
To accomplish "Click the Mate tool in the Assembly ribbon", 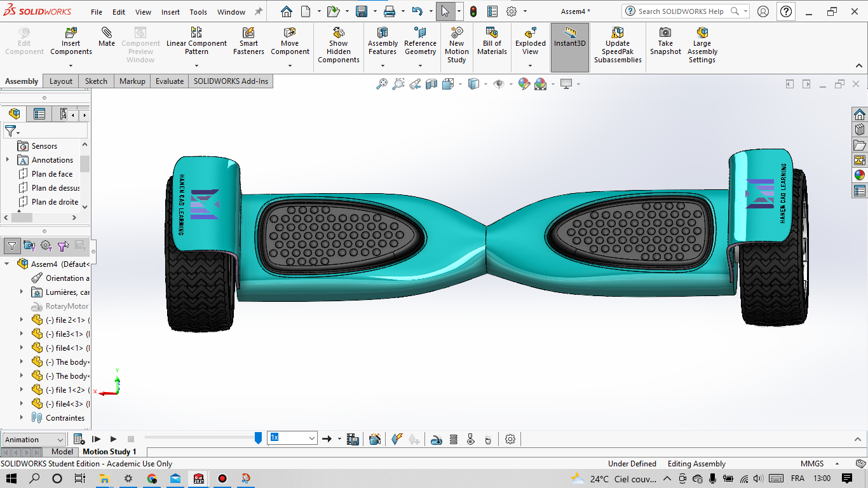I will (107, 37).
